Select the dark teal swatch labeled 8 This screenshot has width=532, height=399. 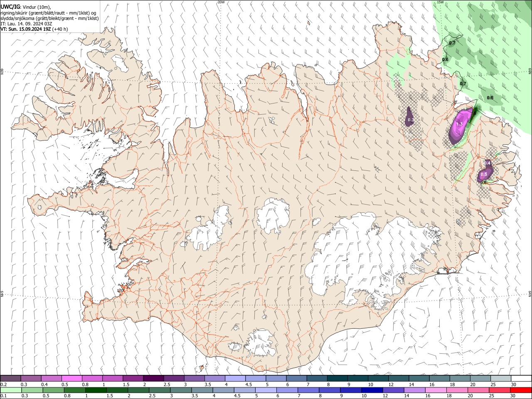(x=337, y=378)
